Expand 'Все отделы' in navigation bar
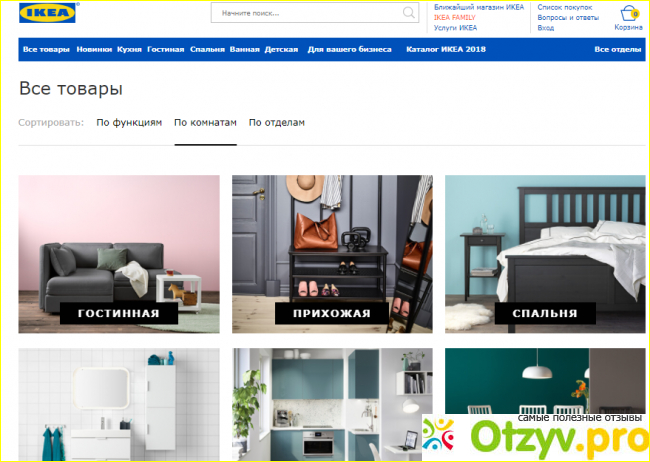650x462 pixels. [616, 49]
